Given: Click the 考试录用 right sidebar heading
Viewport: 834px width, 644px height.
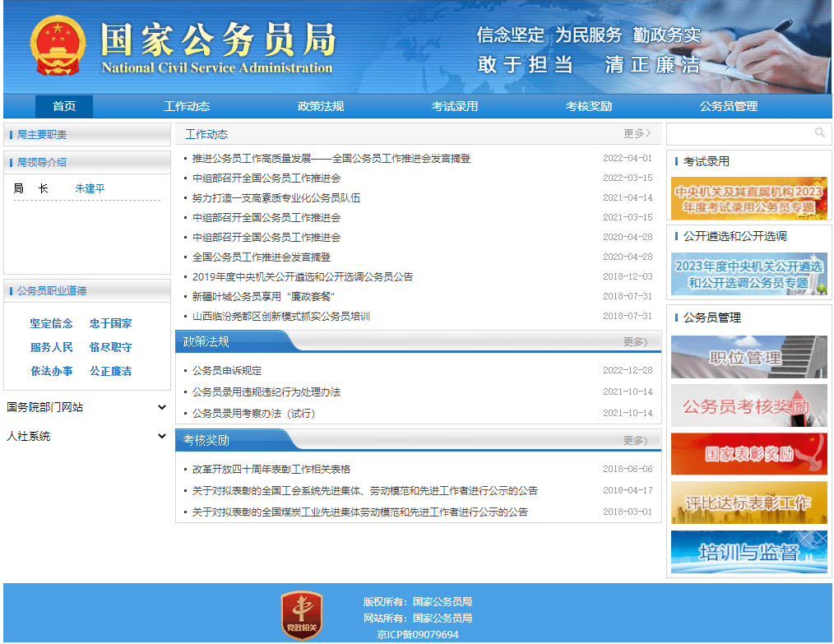Looking at the screenshot, I should (706, 161).
